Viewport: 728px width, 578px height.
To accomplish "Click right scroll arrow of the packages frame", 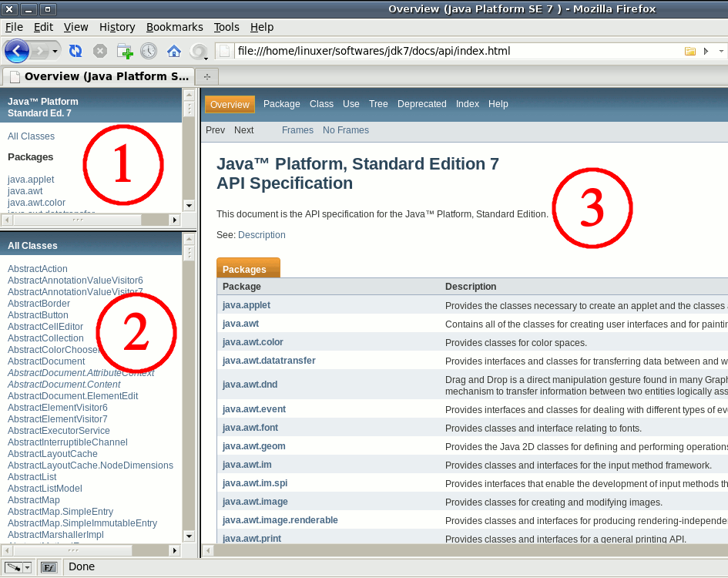I will point(175,220).
